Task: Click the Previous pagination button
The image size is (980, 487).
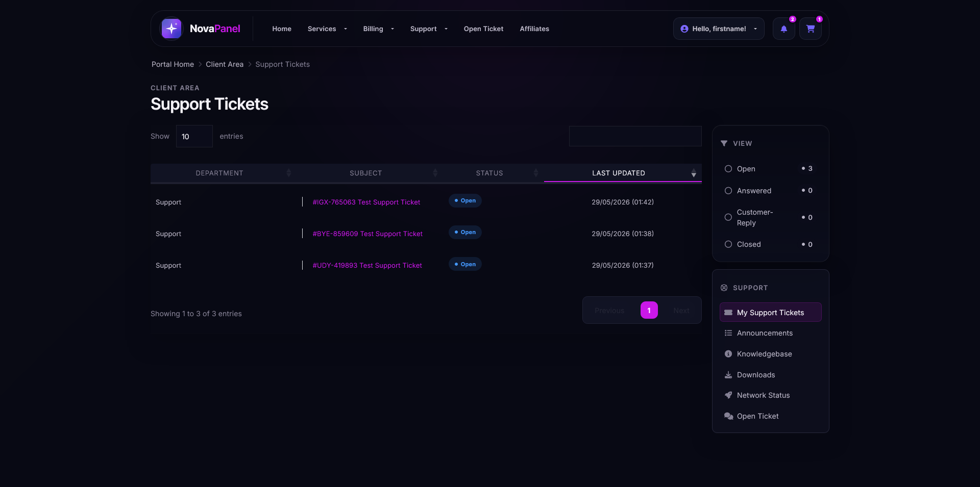Action: [609, 310]
